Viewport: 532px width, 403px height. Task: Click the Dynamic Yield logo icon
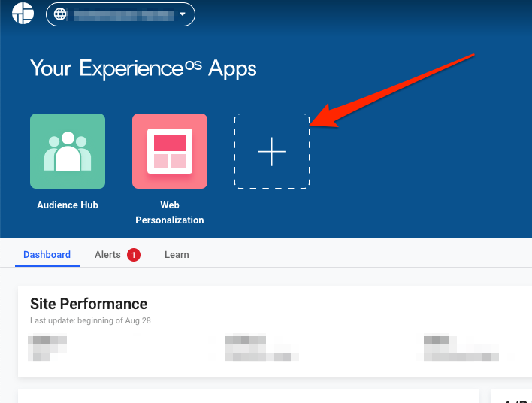click(x=23, y=14)
